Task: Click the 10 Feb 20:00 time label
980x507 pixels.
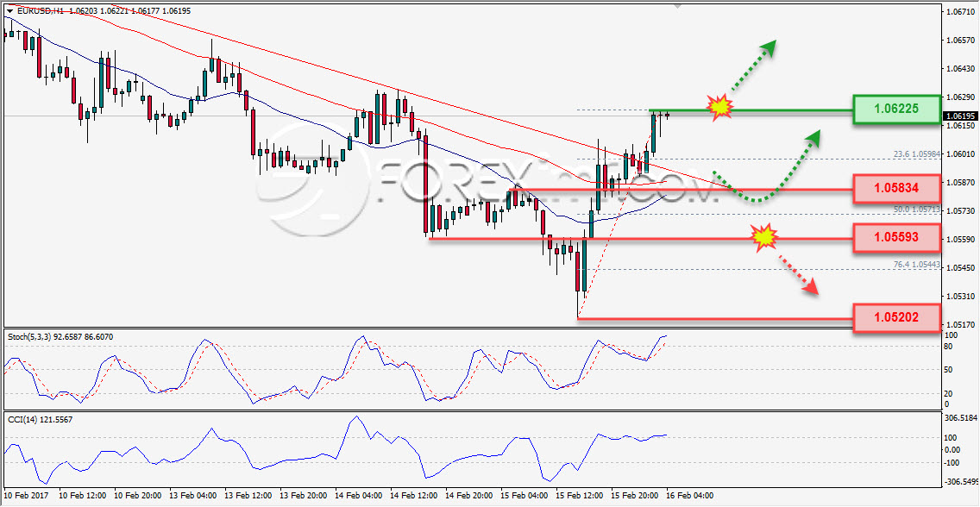Action: point(137,495)
